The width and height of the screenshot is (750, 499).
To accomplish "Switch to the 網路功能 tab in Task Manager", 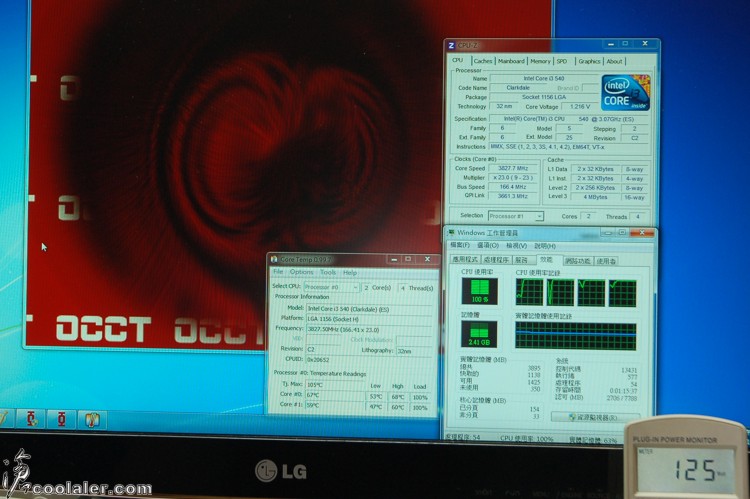I will (578, 261).
